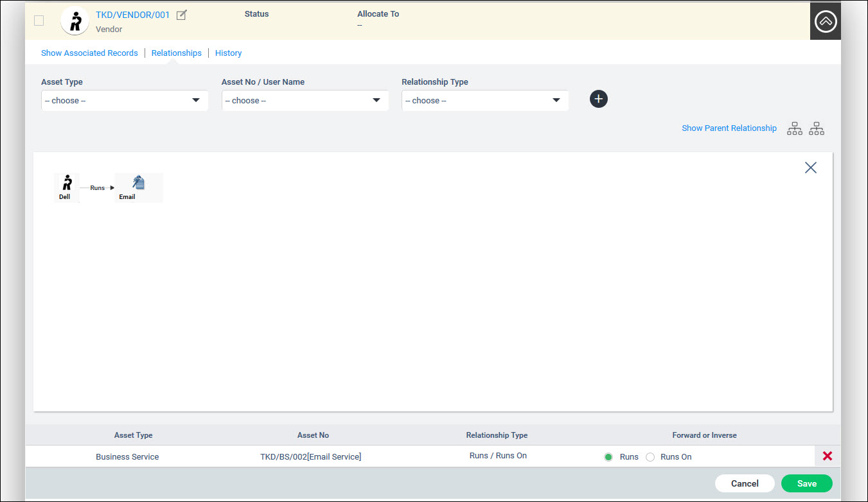Screen dimensions: 868x502
Task: Remove the Business Service row with red X
Action: click(827, 456)
